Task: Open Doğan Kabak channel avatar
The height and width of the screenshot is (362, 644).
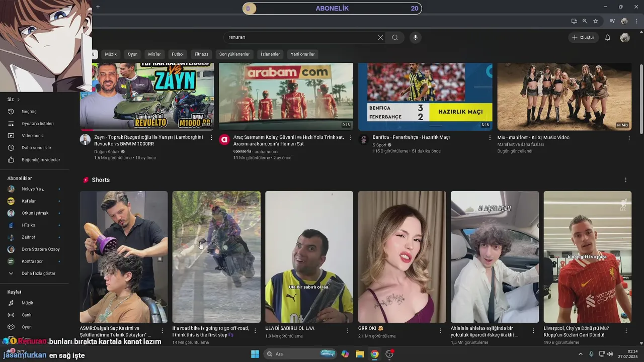Action: coord(85,140)
